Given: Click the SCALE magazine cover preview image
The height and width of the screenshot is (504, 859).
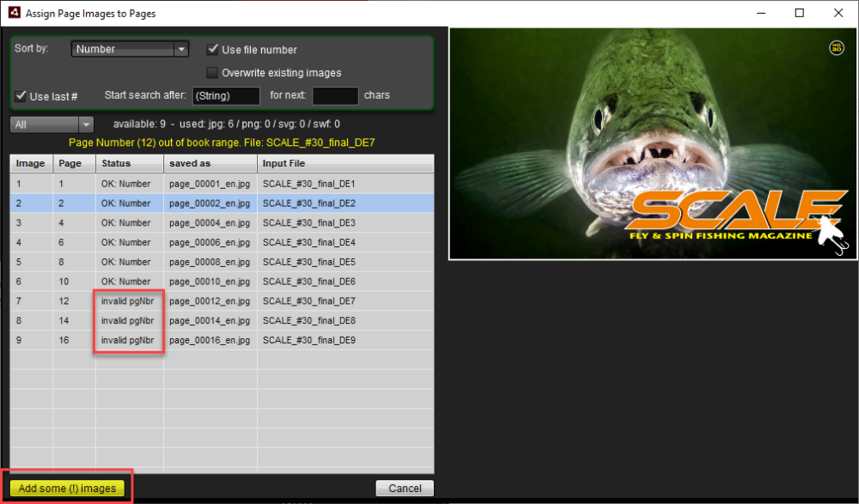Looking at the screenshot, I should point(653,143).
